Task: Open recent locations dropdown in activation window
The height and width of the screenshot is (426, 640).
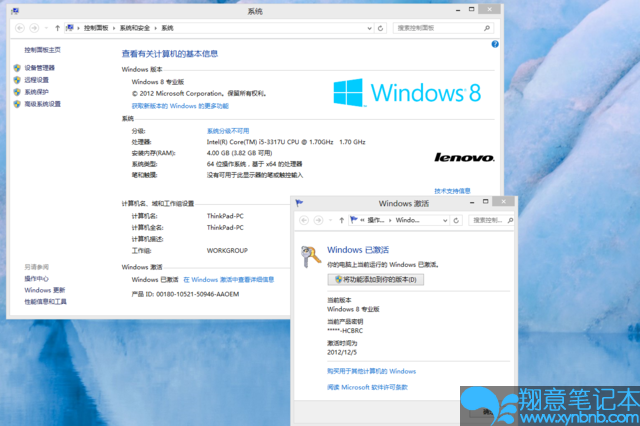Action: pos(330,220)
